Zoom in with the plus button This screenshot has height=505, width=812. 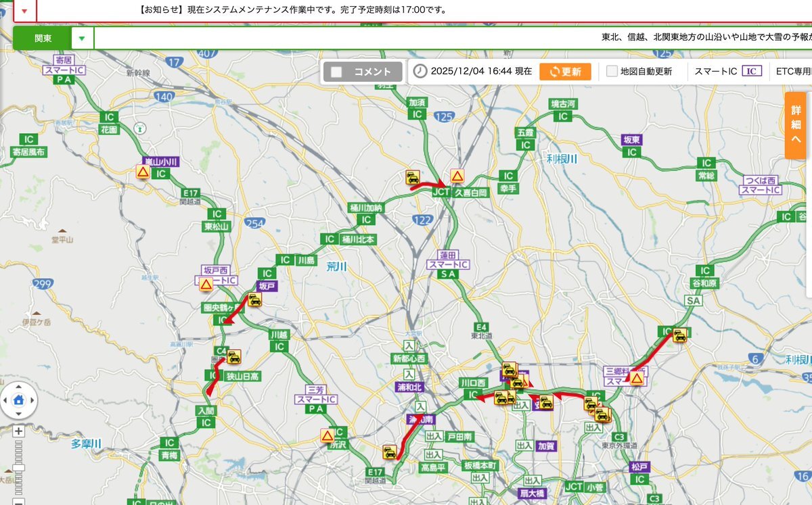click(18, 431)
